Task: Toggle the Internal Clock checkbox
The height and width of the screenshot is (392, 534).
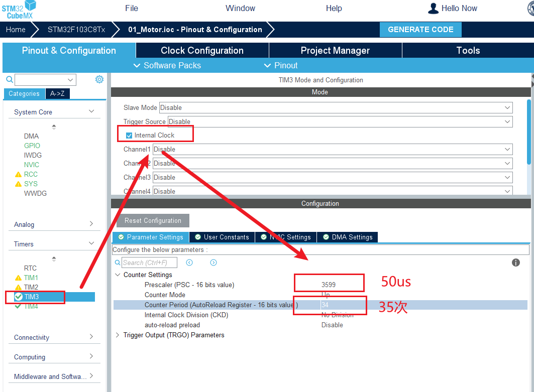Action: coord(129,136)
